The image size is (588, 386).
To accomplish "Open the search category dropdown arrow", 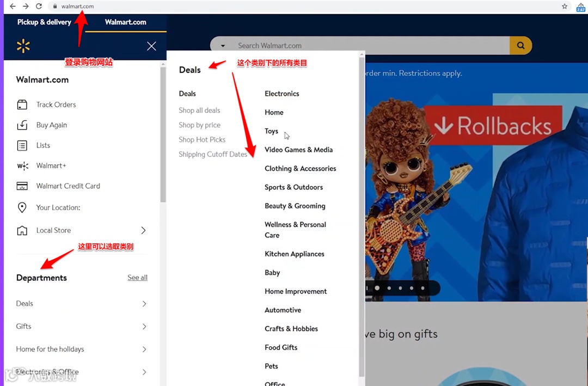I will click(223, 46).
